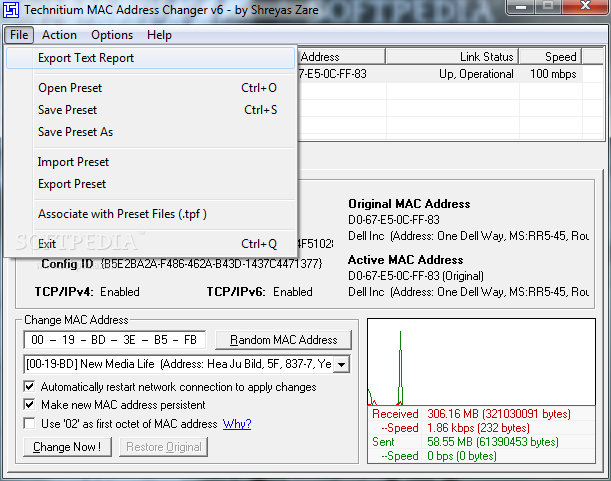611x481 pixels.
Task: Click the Sent 58.55 MB value
Action: pos(493,442)
